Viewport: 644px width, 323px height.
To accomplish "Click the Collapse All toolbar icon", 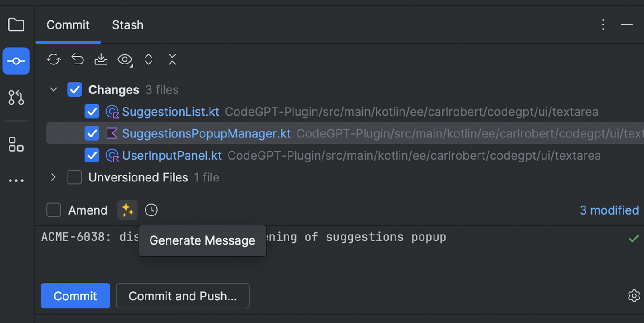I will pyautogui.click(x=172, y=59).
